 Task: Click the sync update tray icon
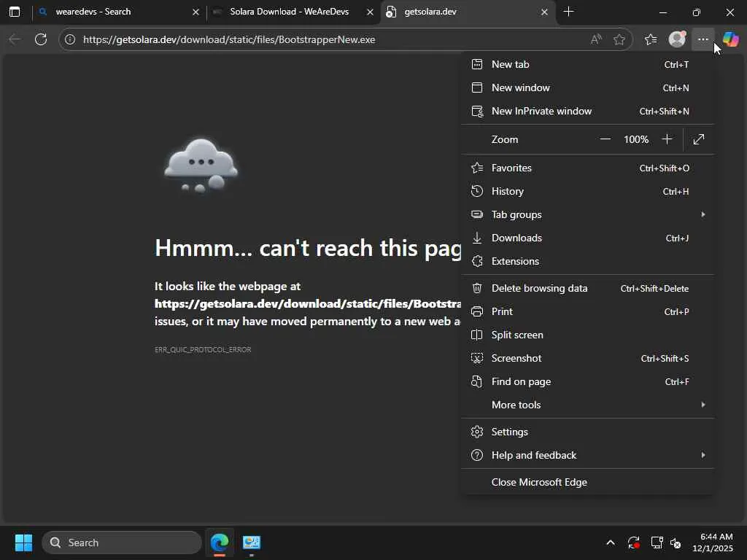pos(634,542)
